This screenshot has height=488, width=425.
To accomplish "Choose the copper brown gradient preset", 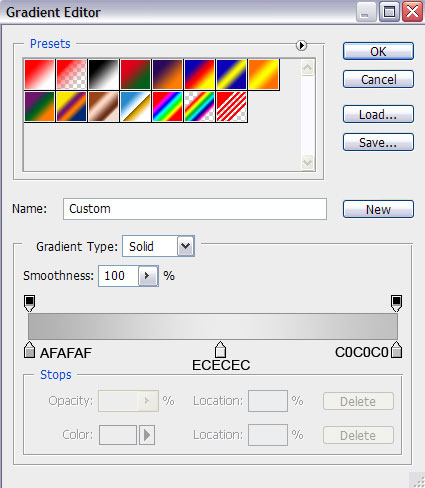I will pyautogui.click(x=103, y=107).
